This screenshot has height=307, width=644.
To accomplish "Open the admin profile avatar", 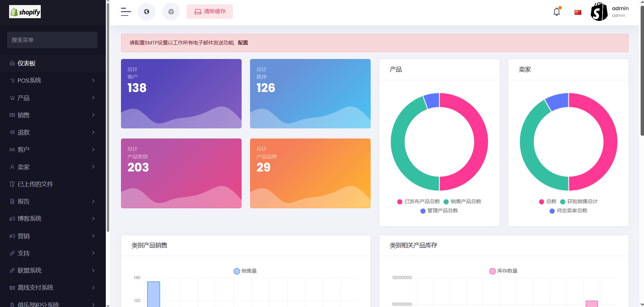I will [599, 12].
